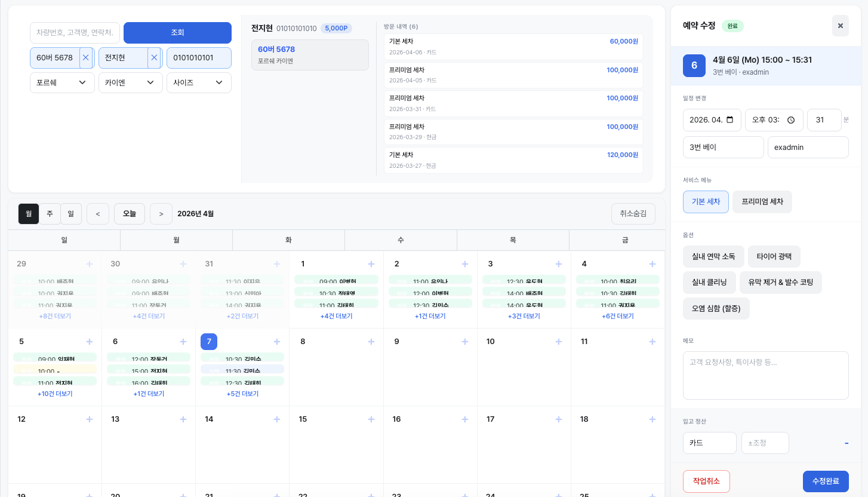Screen dimensions: 868x497
Task: Open the 카이엔 model dropdown
Action: 130,82
